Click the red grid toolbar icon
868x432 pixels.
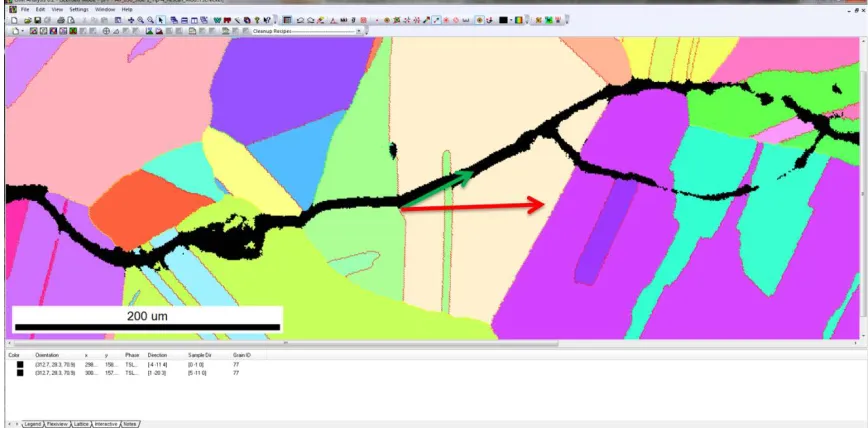pos(364,20)
